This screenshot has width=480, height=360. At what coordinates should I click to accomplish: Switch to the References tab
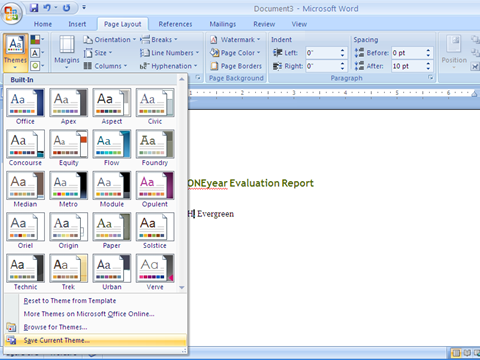(x=175, y=24)
